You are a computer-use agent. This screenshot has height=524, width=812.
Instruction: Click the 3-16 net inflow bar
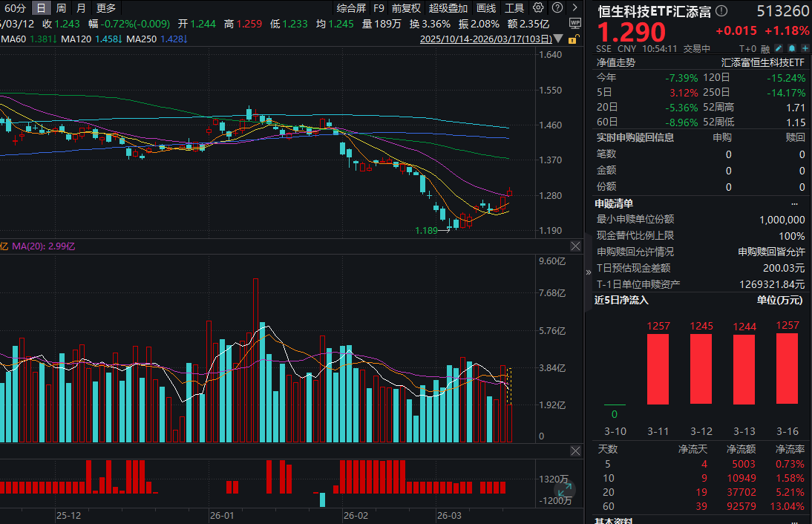[x=787, y=368]
